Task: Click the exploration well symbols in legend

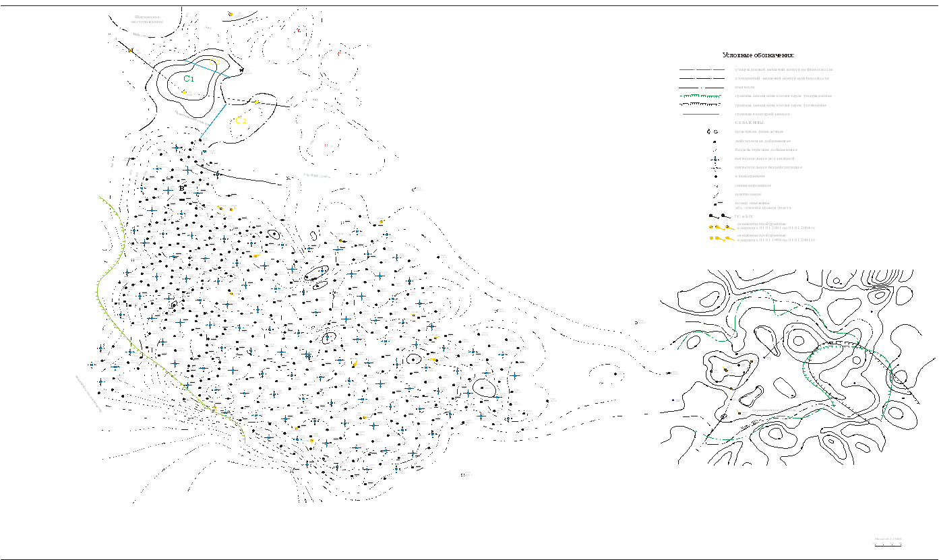Action: [x=712, y=132]
